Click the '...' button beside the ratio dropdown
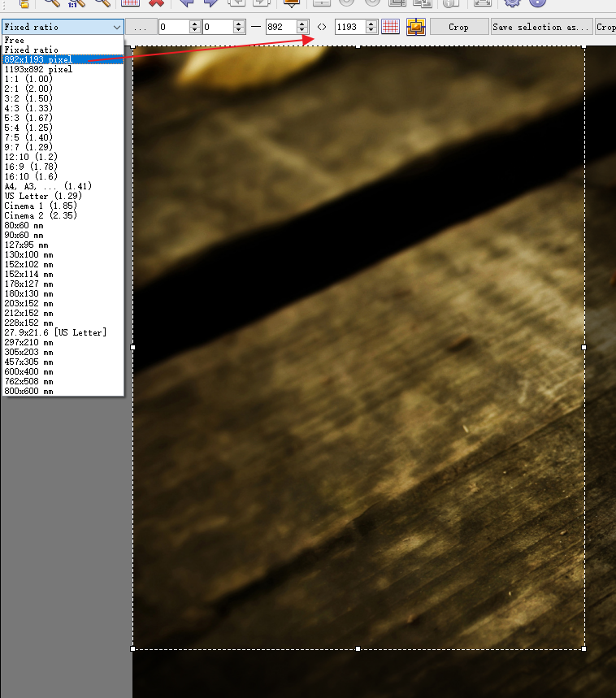This screenshot has height=698, width=616. (141, 27)
